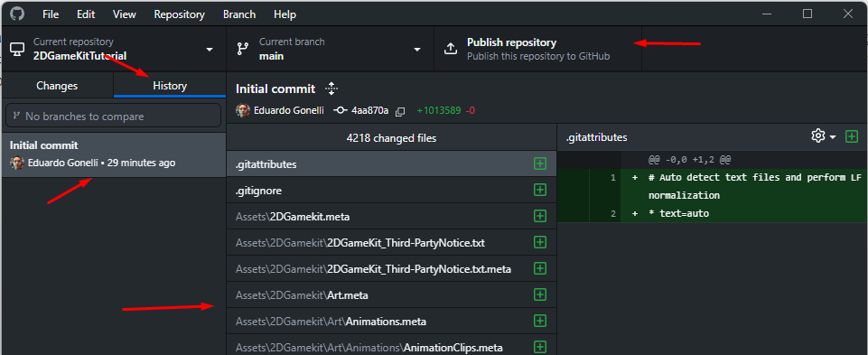
Task: Maximize the GitHub Desktop window
Action: click(807, 14)
